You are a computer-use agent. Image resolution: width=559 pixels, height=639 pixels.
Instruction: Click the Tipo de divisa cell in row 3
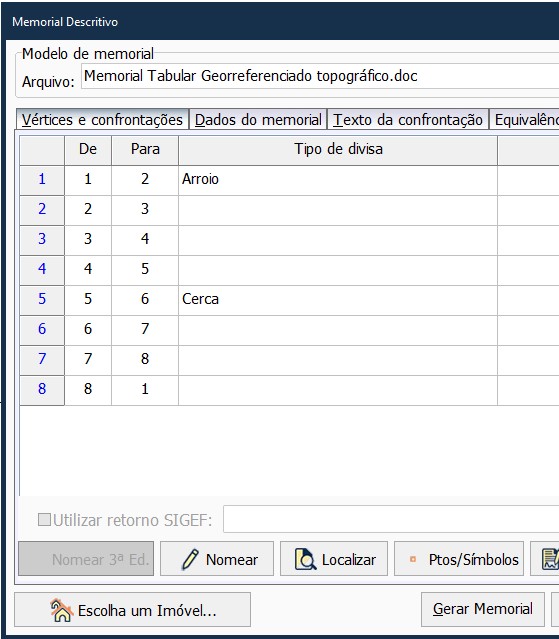pos(338,239)
